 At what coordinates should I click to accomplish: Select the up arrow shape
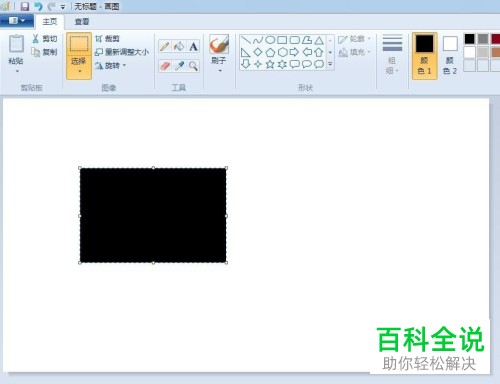[319, 52]
